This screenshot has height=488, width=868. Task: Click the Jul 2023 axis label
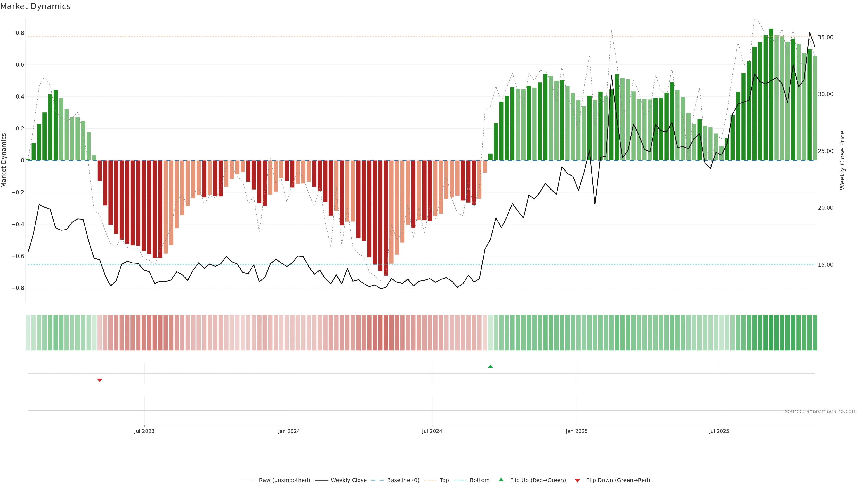144,431
